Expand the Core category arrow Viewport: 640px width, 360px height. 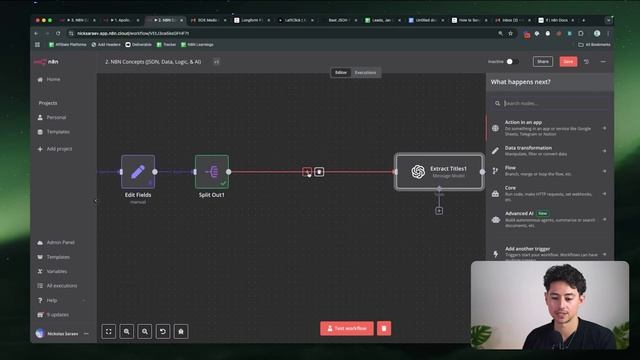tap(604, 194)
